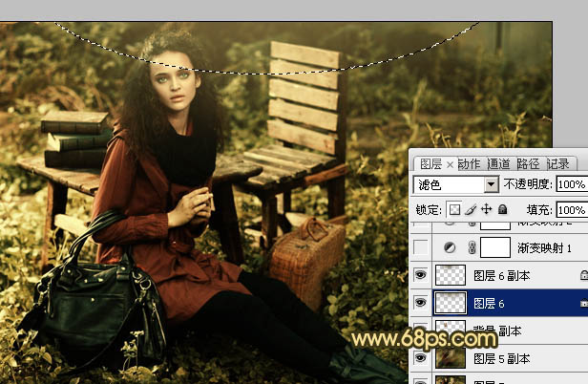Click the lock position move icon

pos(486,209)
